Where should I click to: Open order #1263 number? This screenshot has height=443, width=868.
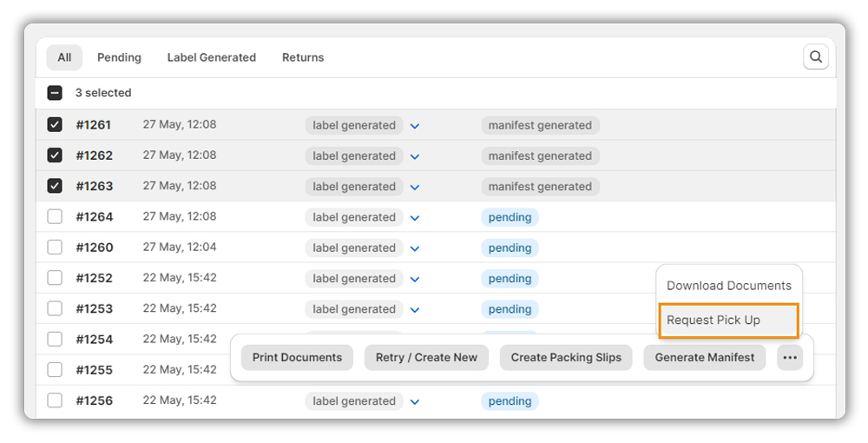click(x=94, y=186)
